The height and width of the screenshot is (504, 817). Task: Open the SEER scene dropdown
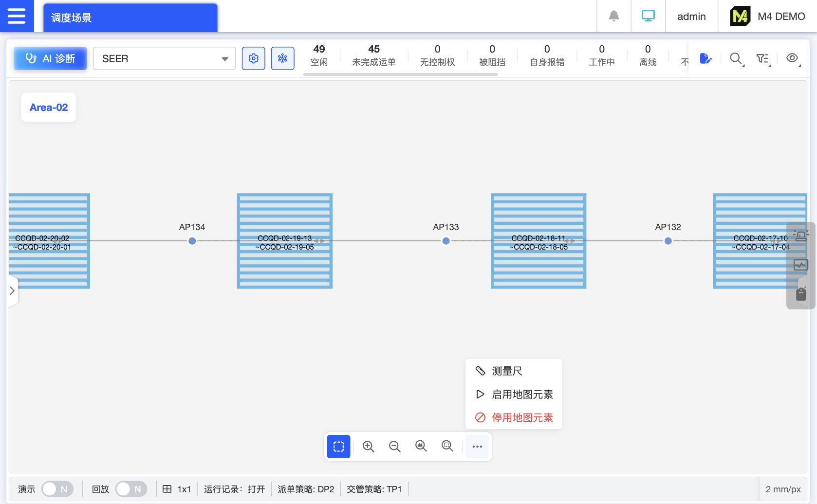[164, 58]
